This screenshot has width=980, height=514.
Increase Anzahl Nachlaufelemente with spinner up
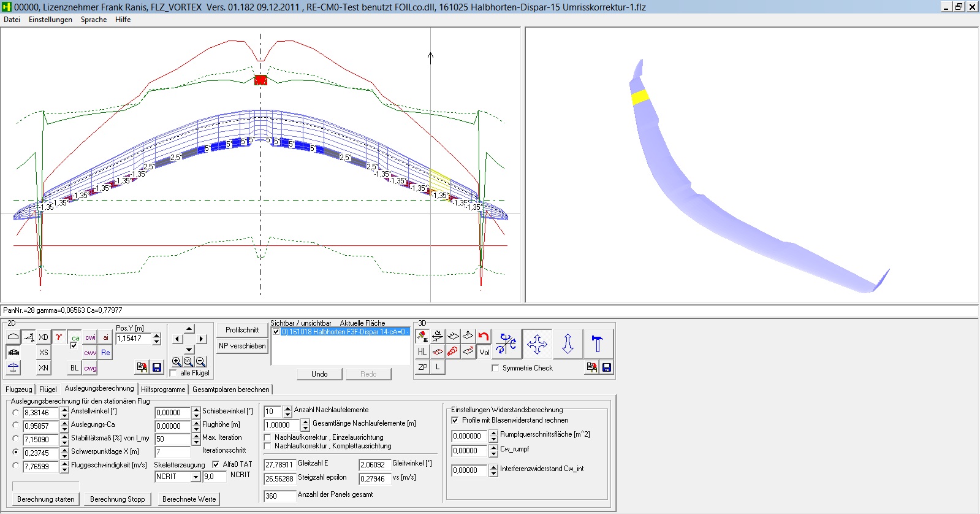[287, 409]
